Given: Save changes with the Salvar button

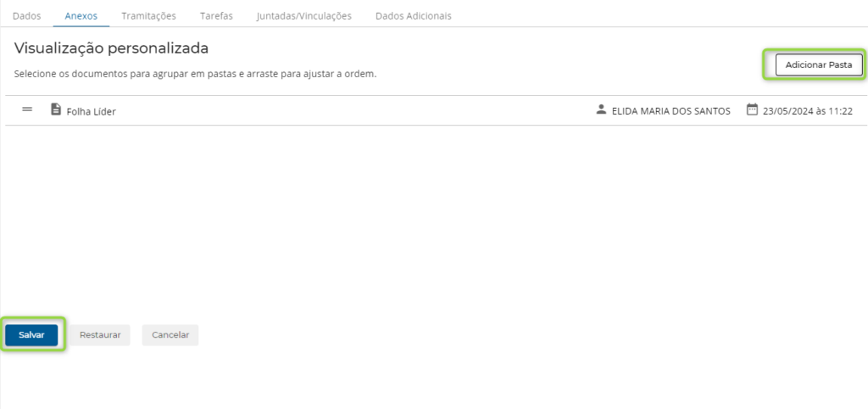Looking at the screenshot, I should [31, 334].
